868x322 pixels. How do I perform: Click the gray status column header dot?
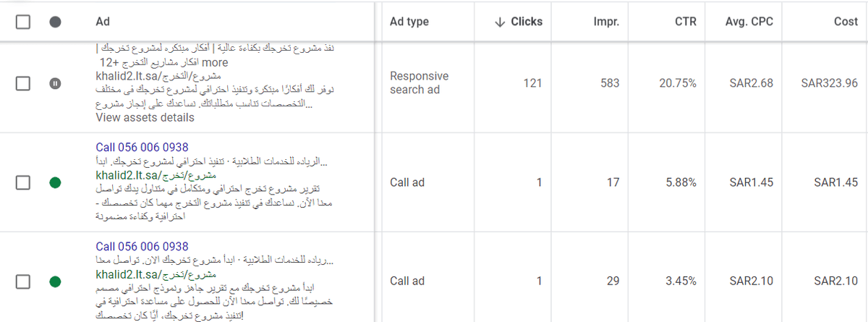(x=54, y=22)
